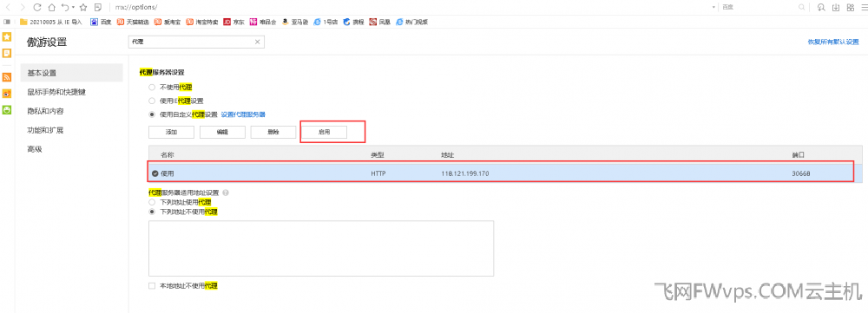This screenshot has height=313, width=868.
Task: Expand the undo-close dropdown arrow
Action: tap(73, 7)
